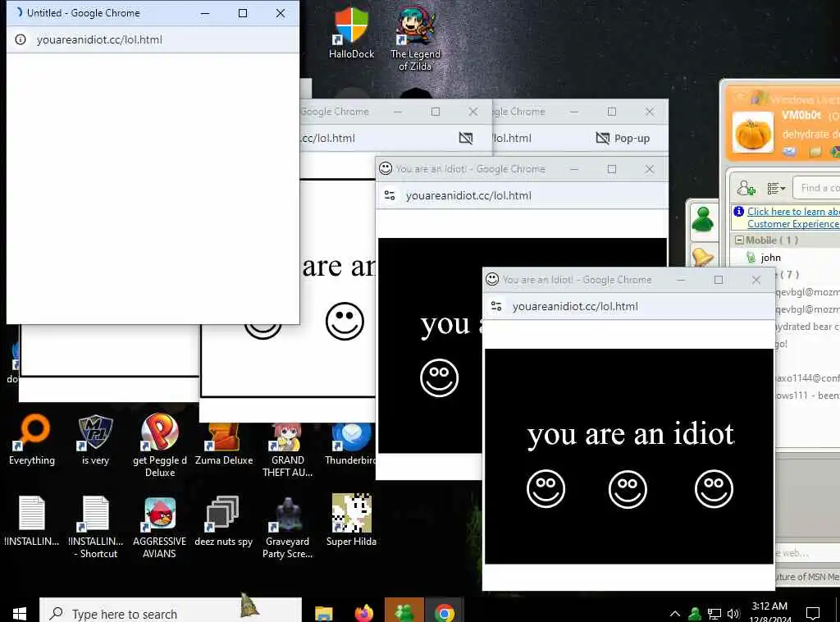The image size is (840, 622).
Task: Click the 'you are an idiot' text in the front window
Action: tap(630, 434)
